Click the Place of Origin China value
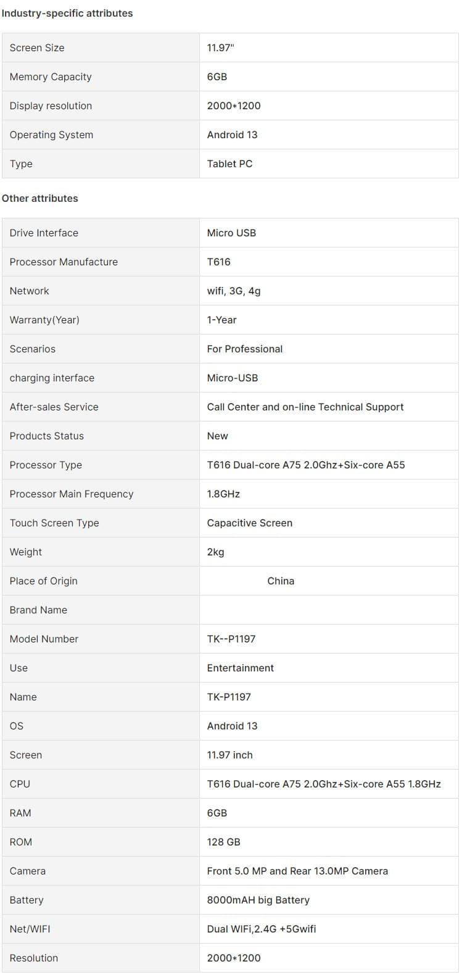 pos(281,581)
